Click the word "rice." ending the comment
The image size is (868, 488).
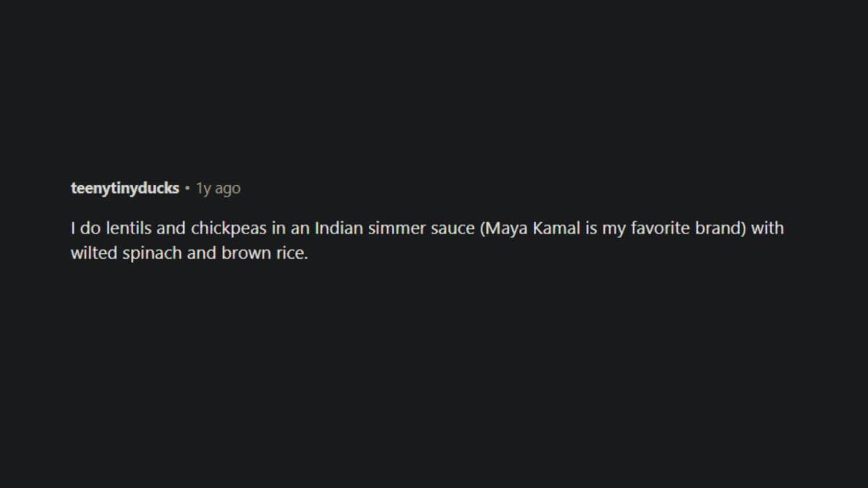pos(291,254)
